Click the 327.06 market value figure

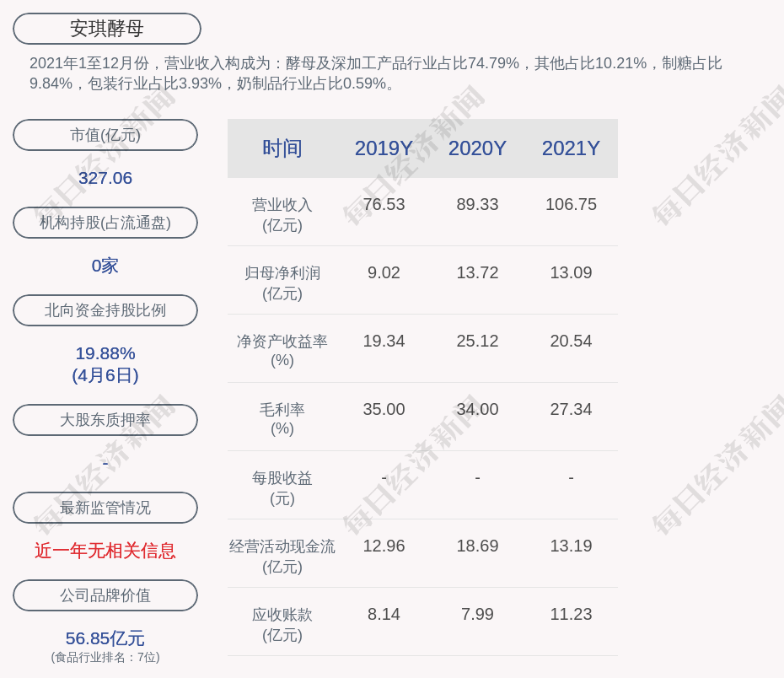pos(105,178)
